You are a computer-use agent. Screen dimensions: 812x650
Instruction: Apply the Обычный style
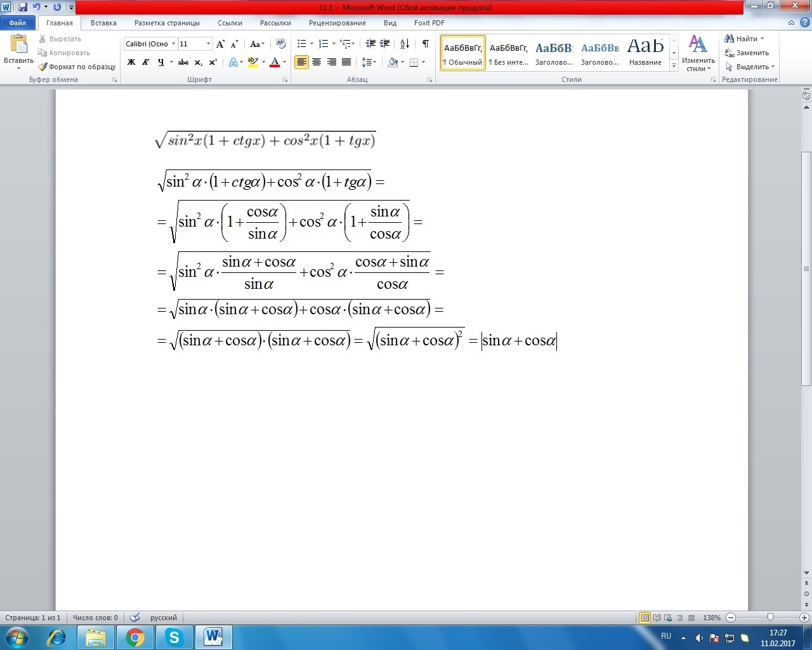coord(462,53)
